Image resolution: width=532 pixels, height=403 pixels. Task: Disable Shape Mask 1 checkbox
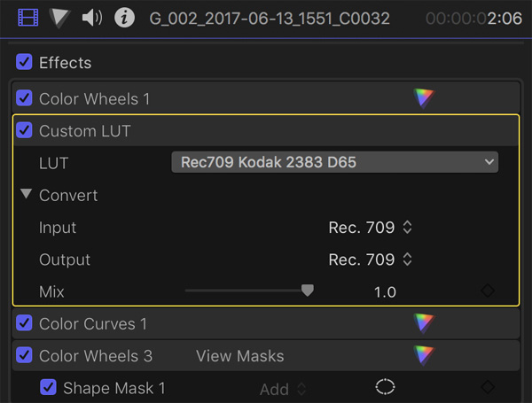click(48, 387)
